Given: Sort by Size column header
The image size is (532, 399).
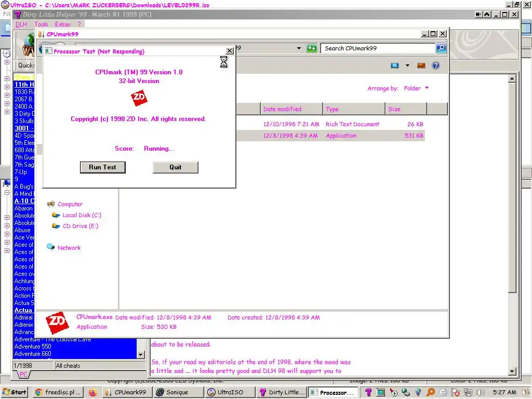Looking at the screenshot, I should 406,109.
